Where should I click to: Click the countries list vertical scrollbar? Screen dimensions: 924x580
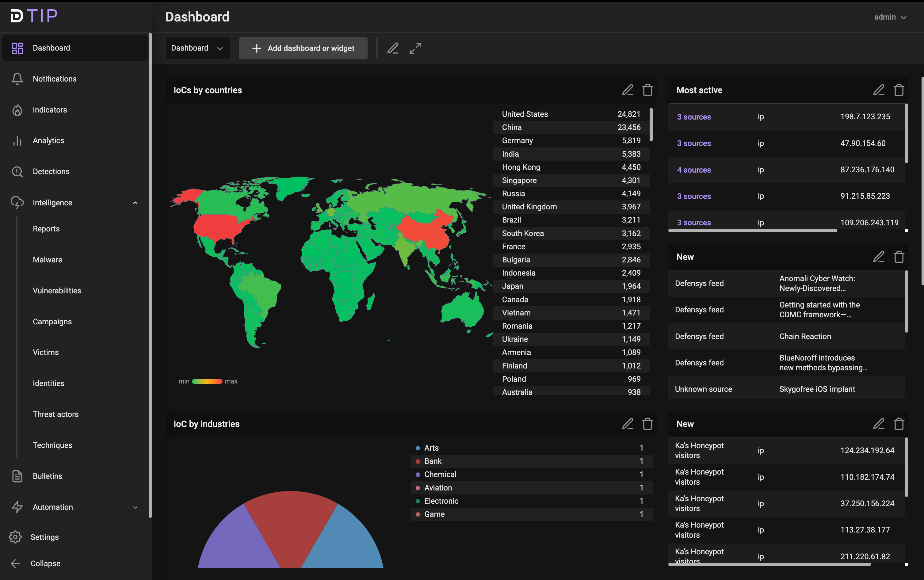pyautogui.click(x=651, y=125)
